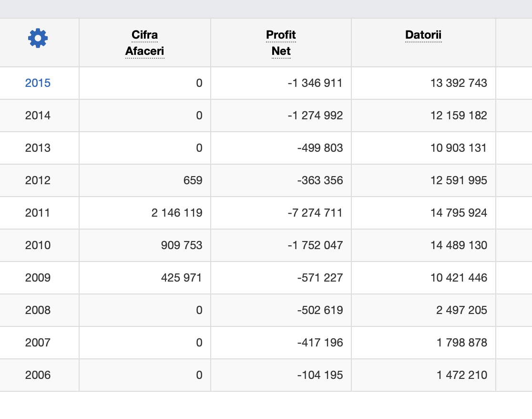The height and width of the screenshot is (419, 532).
Task: Click the 2012 turnover value 659
Action: point(193,180)
